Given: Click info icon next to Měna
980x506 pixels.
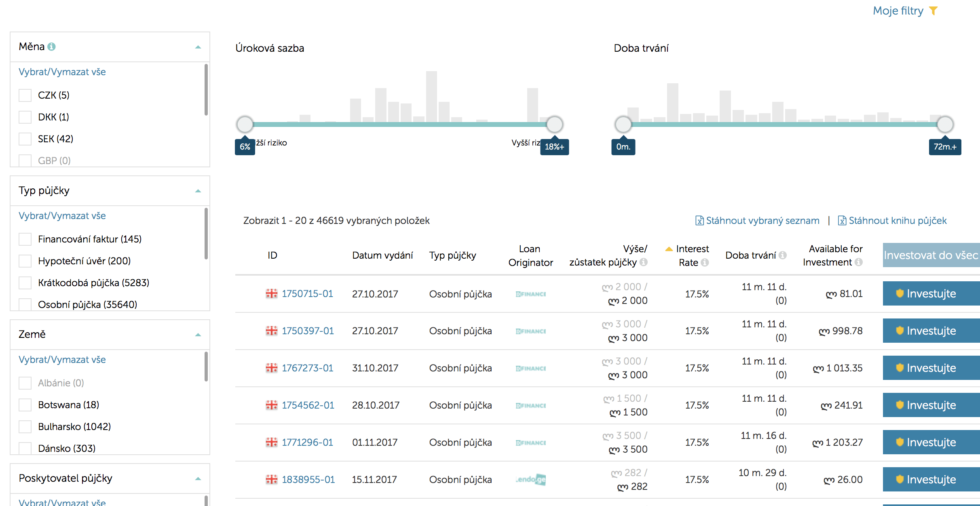Looking at the screenshot, I should point(51,47).
